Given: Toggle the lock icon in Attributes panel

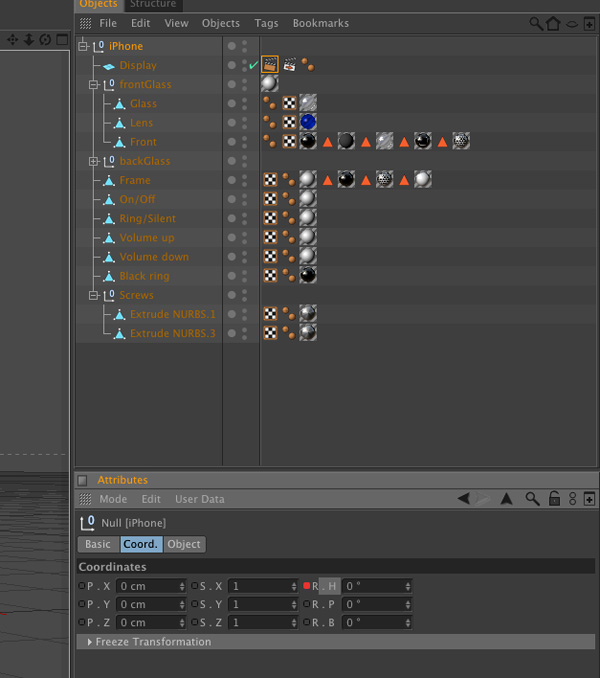Looking at the screenshot, I should pos(554,499).
